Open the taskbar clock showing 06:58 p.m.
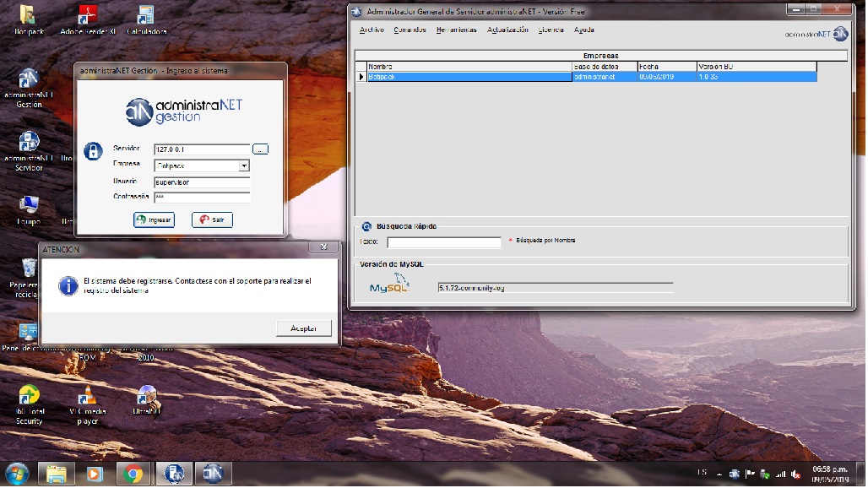Image resolution: width=868 pixels, height=488 pixels. click(x=830, y=474)
